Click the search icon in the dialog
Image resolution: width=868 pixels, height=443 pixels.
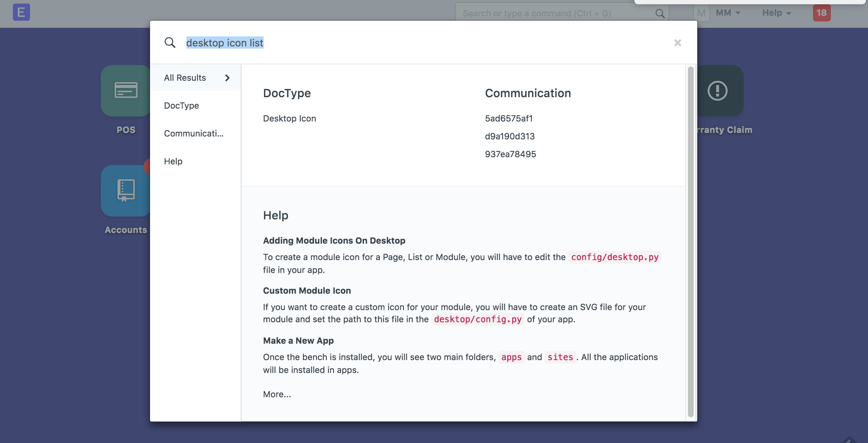[x=170, y=43]
